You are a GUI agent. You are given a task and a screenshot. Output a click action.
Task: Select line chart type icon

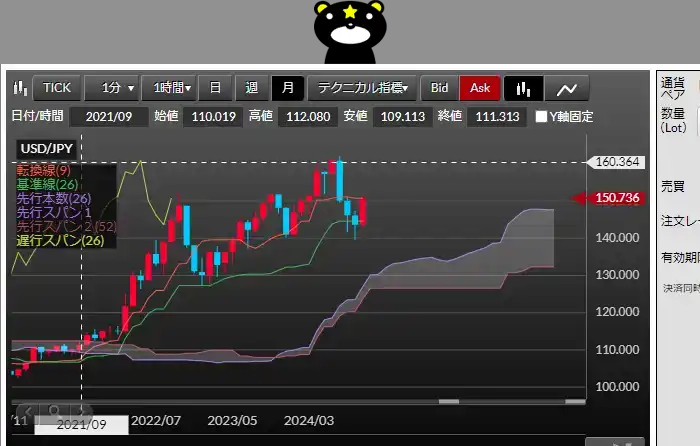pyautogui.click(x=567, y=88)
